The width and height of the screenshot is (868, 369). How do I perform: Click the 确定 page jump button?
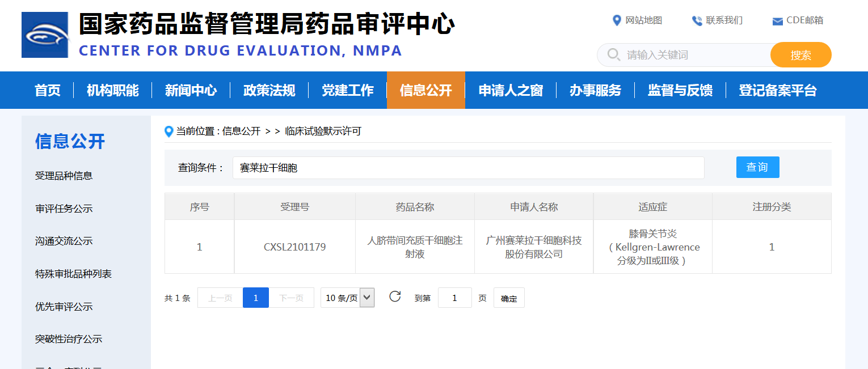pos(509,298)
